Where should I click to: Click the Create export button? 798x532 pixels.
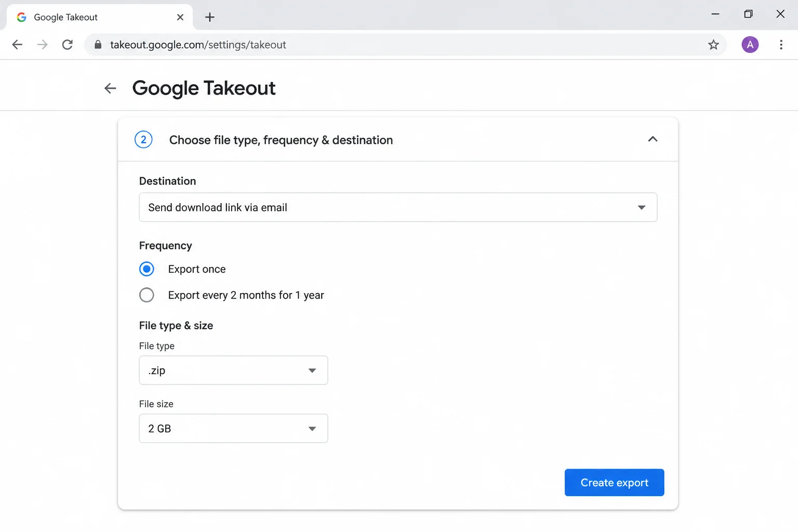click(614, 483)
